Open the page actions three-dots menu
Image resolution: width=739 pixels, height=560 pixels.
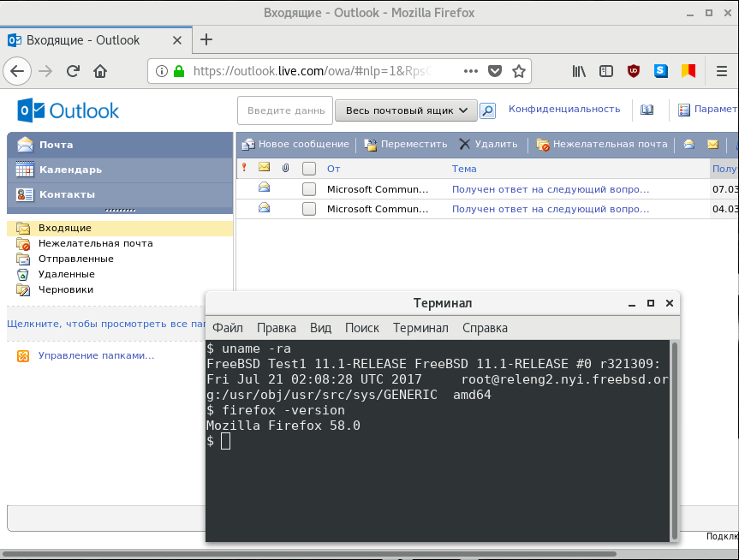[470, 71]
